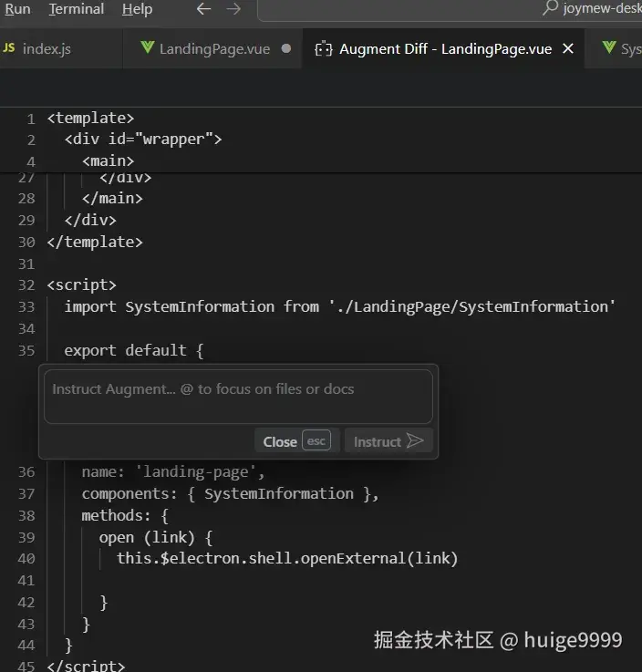Focus the Instruct Augment input field

238,397
